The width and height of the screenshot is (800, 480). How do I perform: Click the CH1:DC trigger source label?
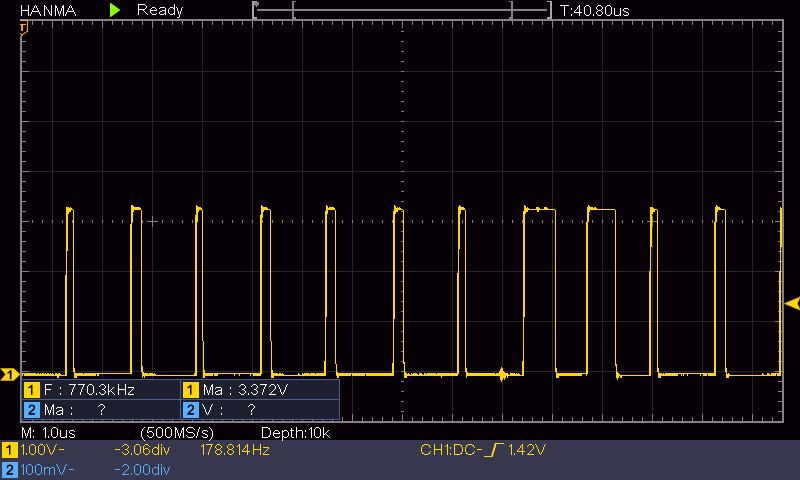(450, 451)
